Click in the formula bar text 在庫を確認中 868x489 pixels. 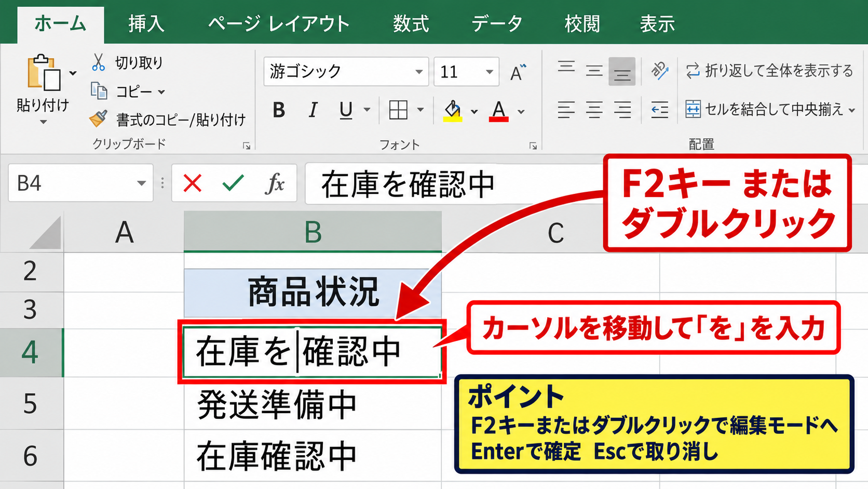pos(408,184)
